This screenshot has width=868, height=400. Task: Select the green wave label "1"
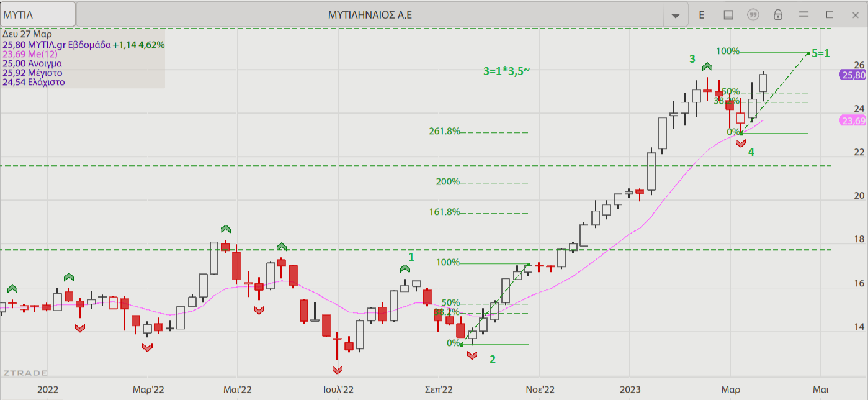point(411,256)
